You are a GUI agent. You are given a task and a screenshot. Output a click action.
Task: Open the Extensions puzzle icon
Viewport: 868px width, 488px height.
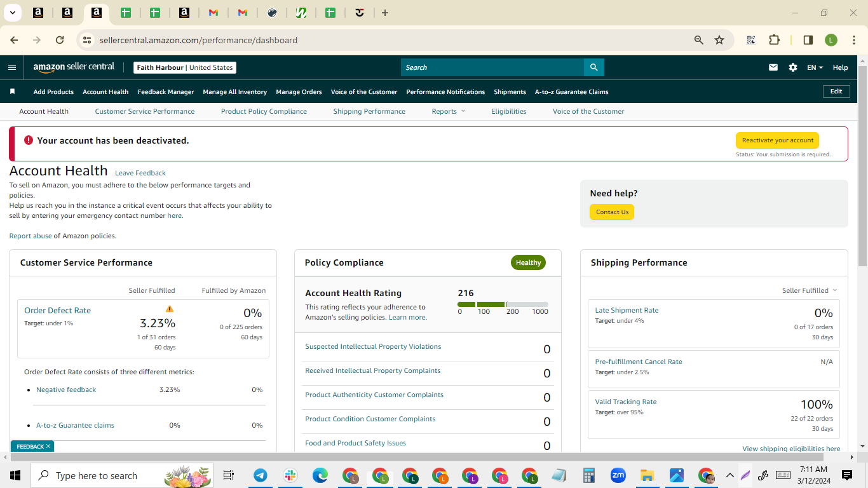[x=774, y=40]
